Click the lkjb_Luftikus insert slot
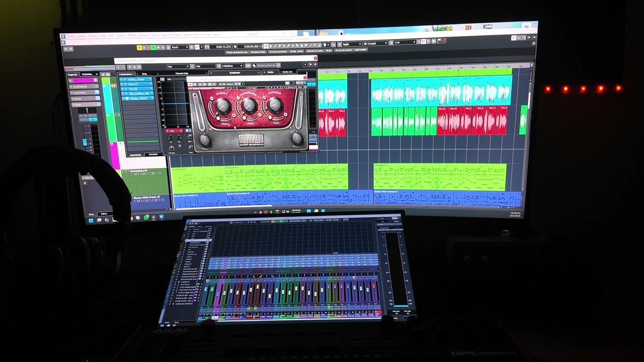 tap(136, 94)
